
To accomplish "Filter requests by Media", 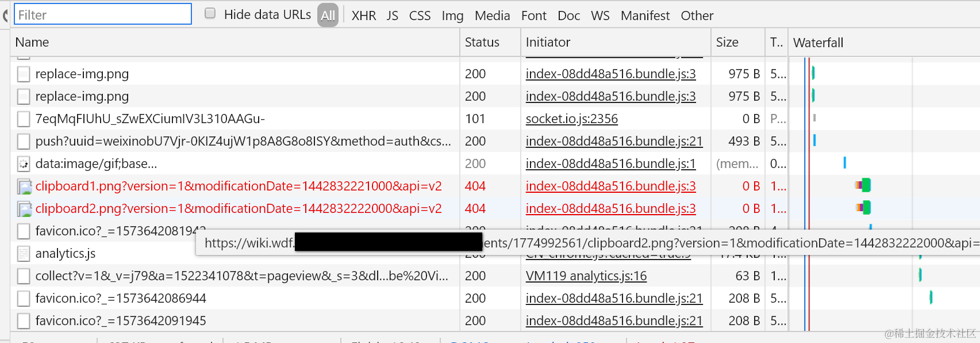I will tap(492, 16).
